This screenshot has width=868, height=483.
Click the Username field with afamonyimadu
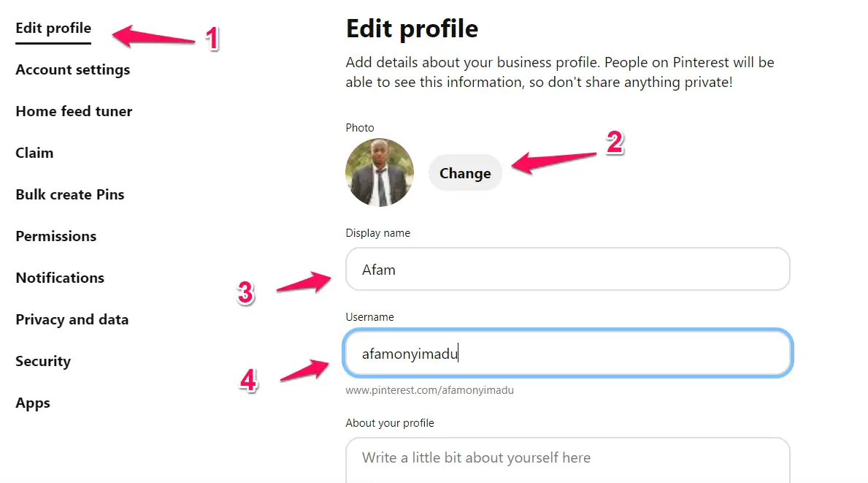coord(567,354)
